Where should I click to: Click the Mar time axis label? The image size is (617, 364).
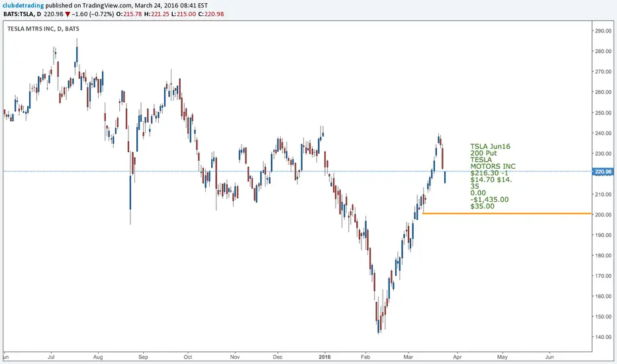tap(408, 357)
